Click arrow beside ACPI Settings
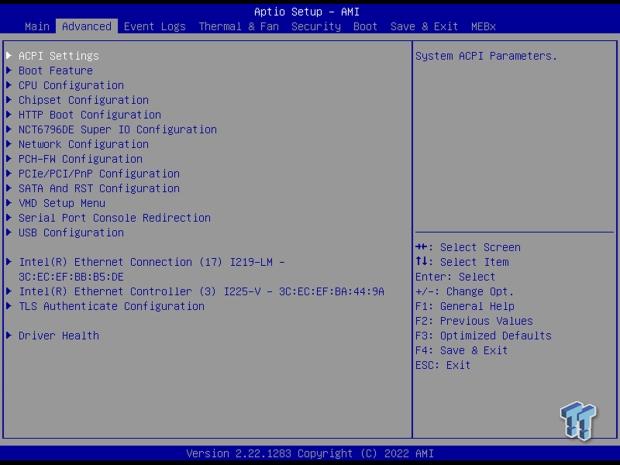The width and height of the screenshot is (620, 465). [9, 55]
